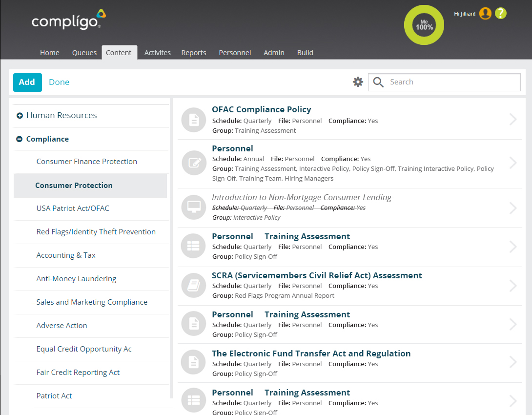Viewport: 532px width, 415px height.
Task: Expand the Human Resources category
Action: point(20,116)
